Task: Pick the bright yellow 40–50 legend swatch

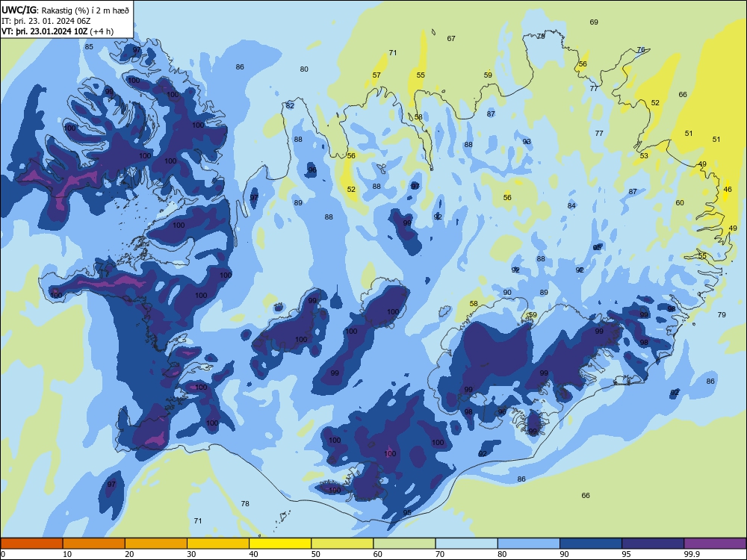Action: pos(280,544)
